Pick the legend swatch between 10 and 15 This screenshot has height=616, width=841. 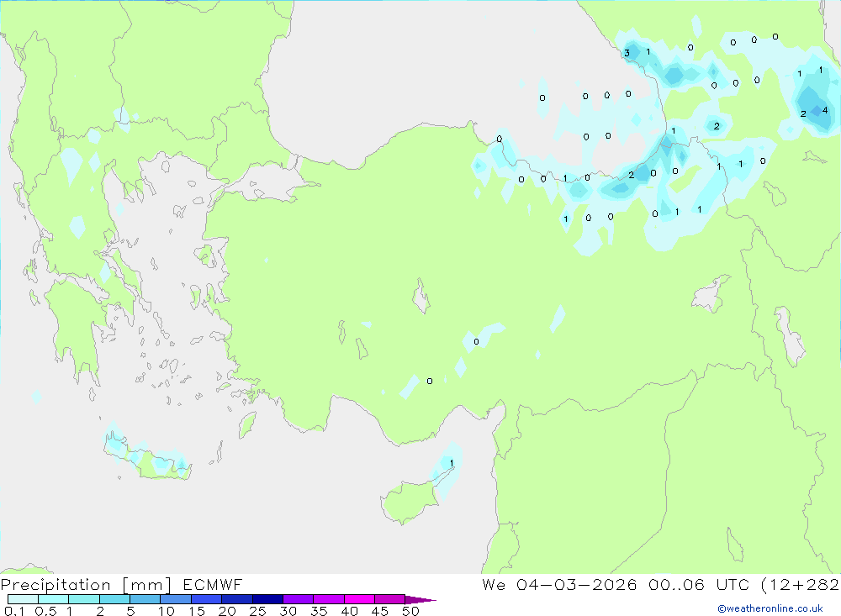pyautogui.click(x=176, y=599)
